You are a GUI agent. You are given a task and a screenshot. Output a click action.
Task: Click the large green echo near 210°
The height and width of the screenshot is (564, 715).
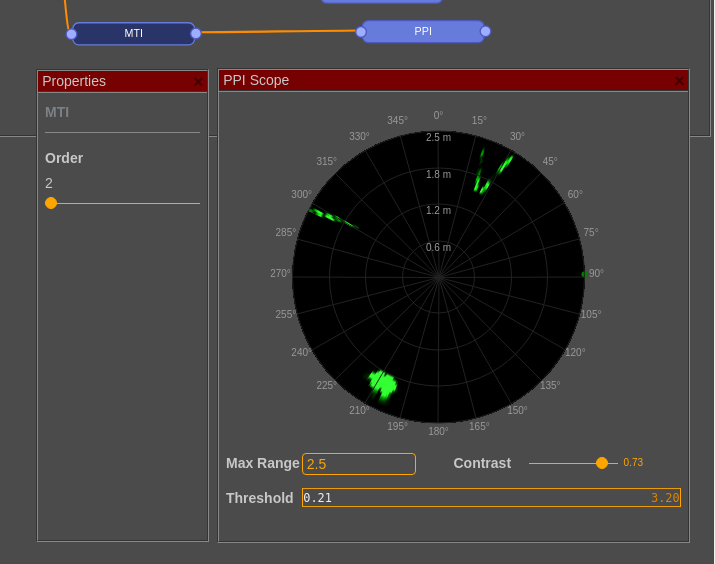382,383
